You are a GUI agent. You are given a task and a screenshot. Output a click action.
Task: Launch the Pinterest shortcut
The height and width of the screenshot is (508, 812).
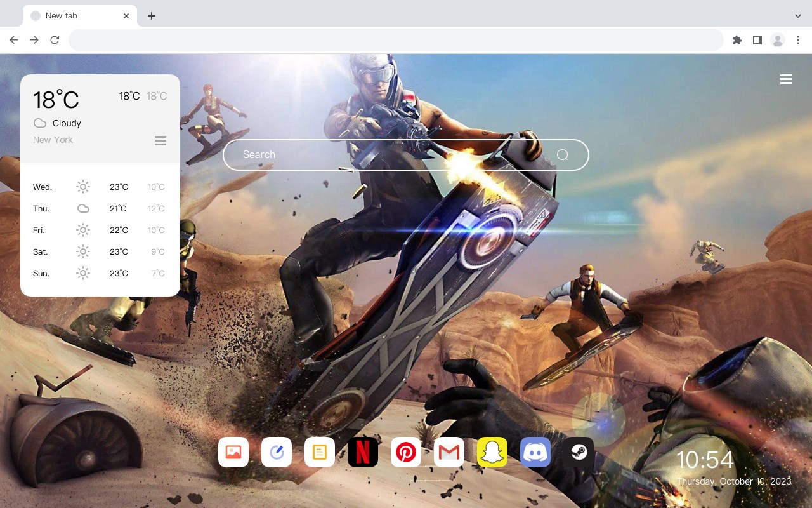tap(406, 452)
